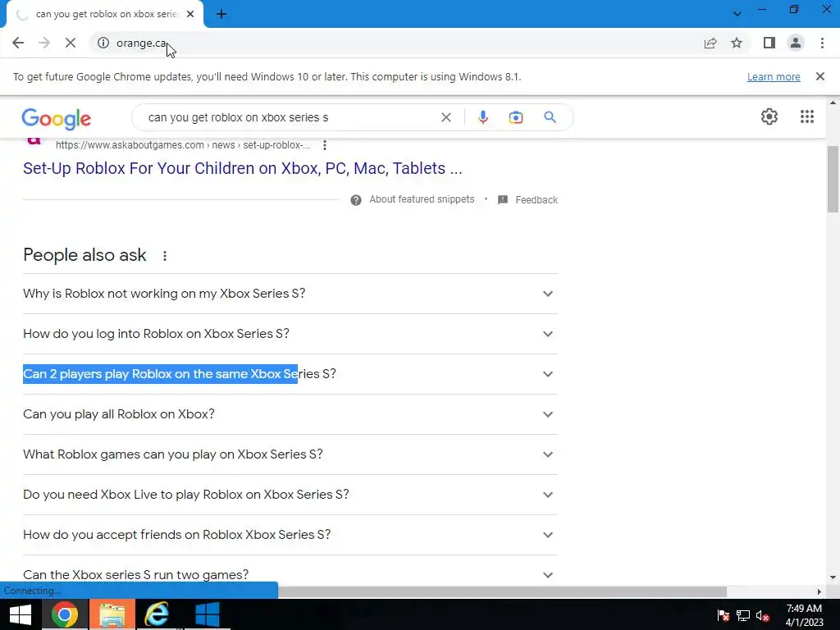Viewport: 840px width, 630px height.
Task: Open 'Set-Up Roblox For Your Children' result
Action: [x=243, y=168]
